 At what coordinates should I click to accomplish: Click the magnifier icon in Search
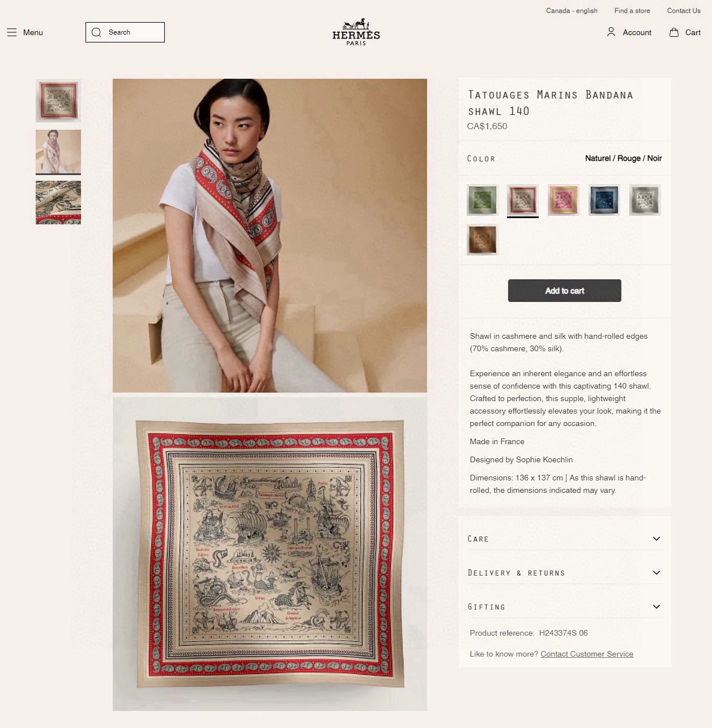(96, 32)
